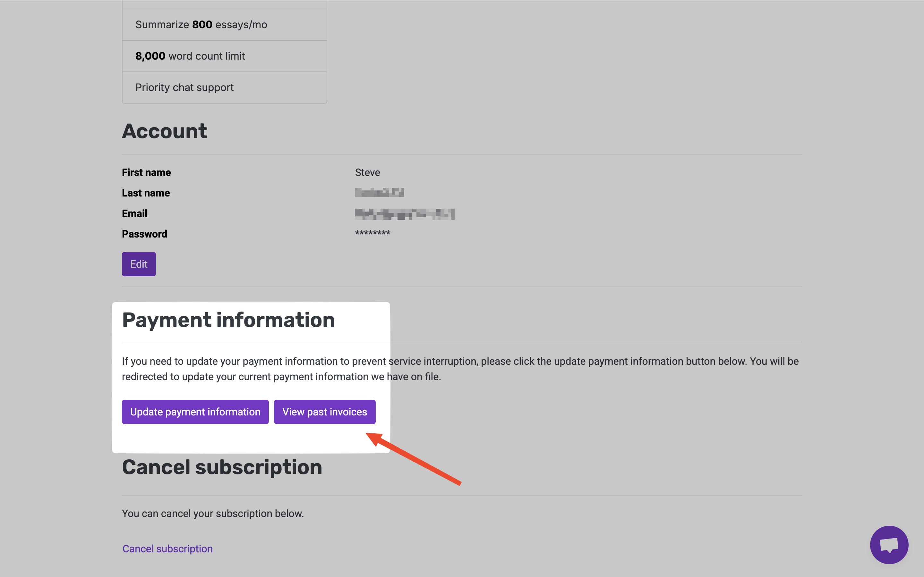The width and height of the screenshot is (924, 577).
Task: Click the masked password asterisks
Action: coord(373,233)
